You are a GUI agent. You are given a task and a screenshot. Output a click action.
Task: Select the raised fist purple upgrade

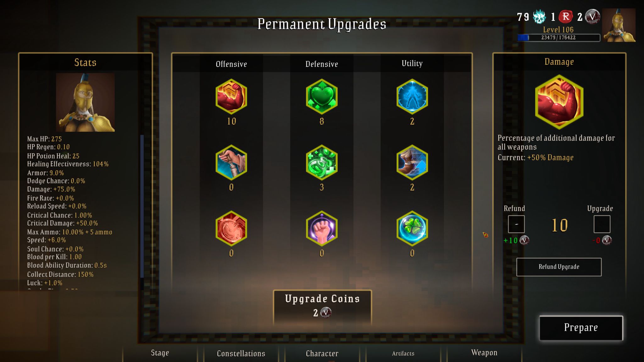pos(322,228)
